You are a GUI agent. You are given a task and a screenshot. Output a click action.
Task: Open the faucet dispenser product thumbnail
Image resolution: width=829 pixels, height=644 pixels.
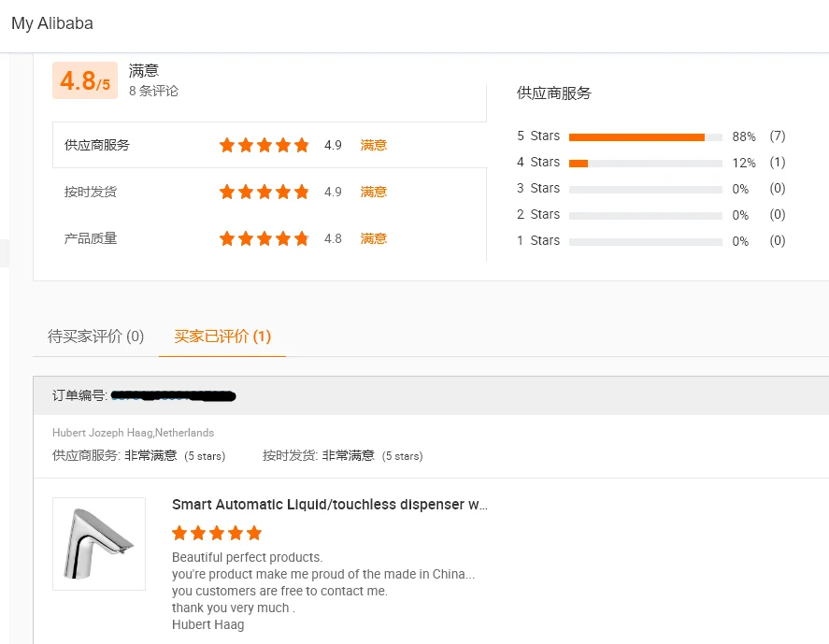(99, 544)
